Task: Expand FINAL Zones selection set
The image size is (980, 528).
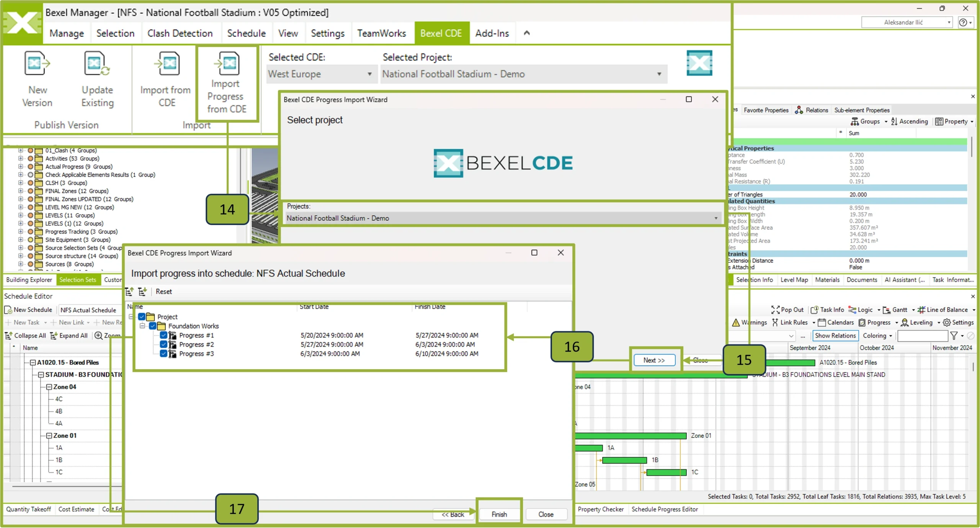Action: (21, 191)
